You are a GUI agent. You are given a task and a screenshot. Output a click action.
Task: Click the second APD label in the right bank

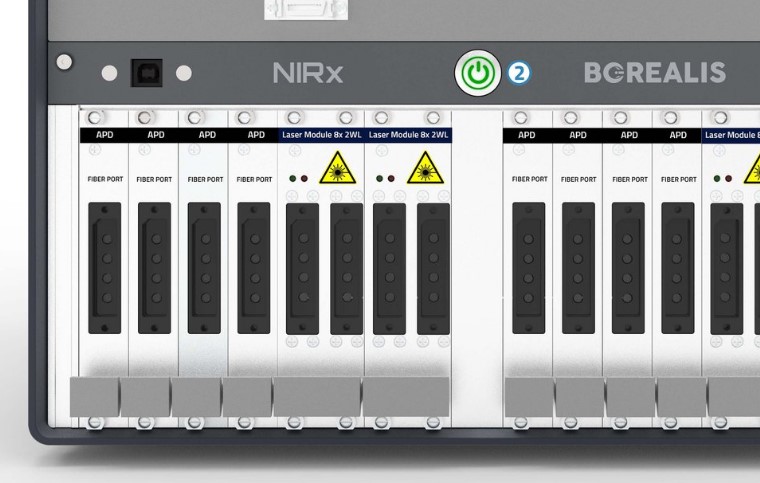click(x=578, y=135)
